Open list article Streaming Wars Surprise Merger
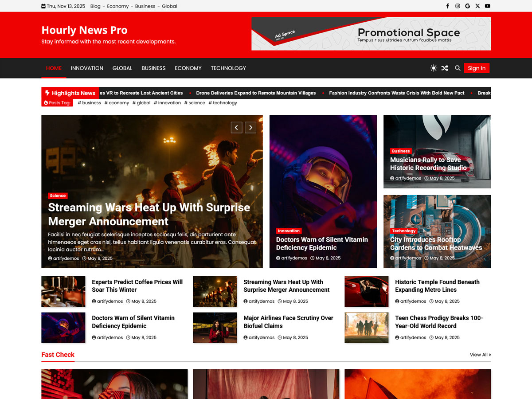 (x=286, y=286)
